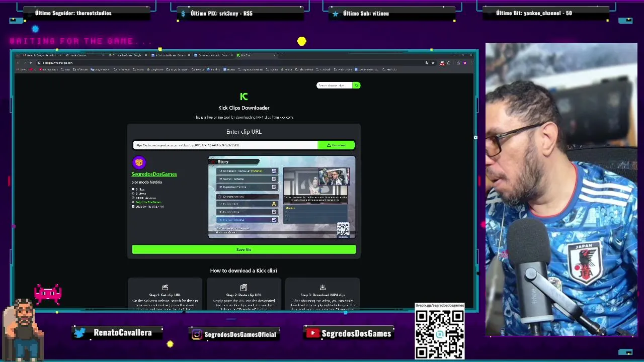Click the Step 3 Download MP4 clip icon
This screenshot has width=644, height=362.
pyautogui.click(x=323, y=288)
